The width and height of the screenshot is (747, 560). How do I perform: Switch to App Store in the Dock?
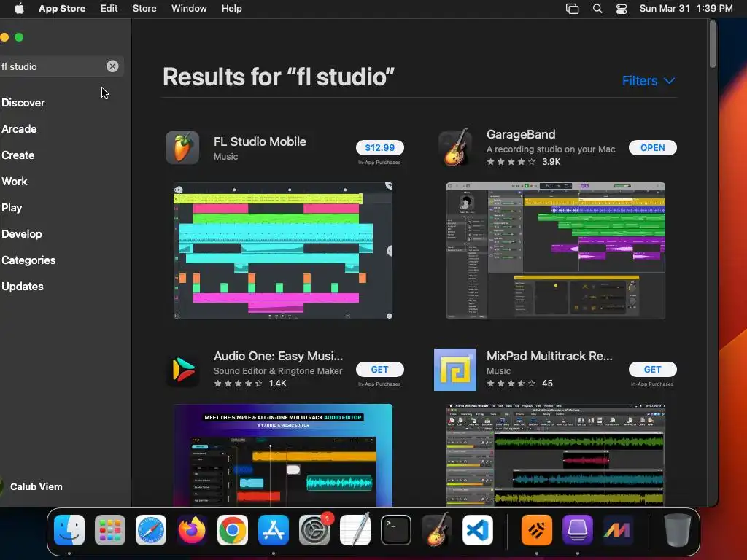coord(274,530)
